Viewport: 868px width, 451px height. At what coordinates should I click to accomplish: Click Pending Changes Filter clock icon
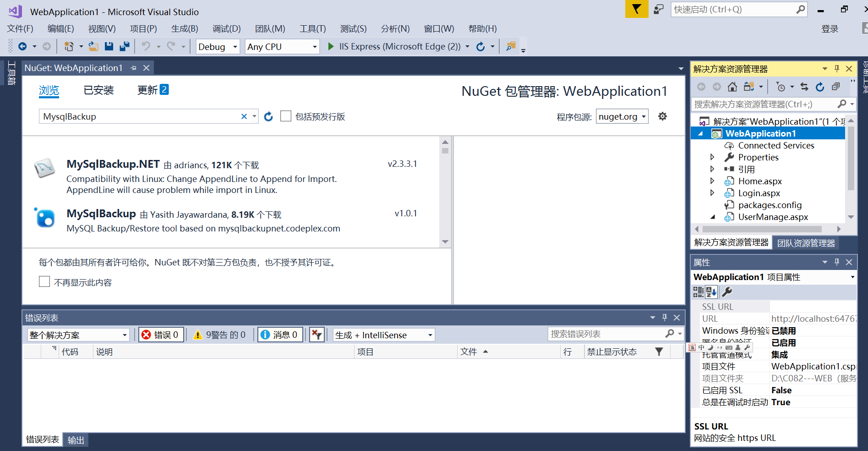click(781, 87)
